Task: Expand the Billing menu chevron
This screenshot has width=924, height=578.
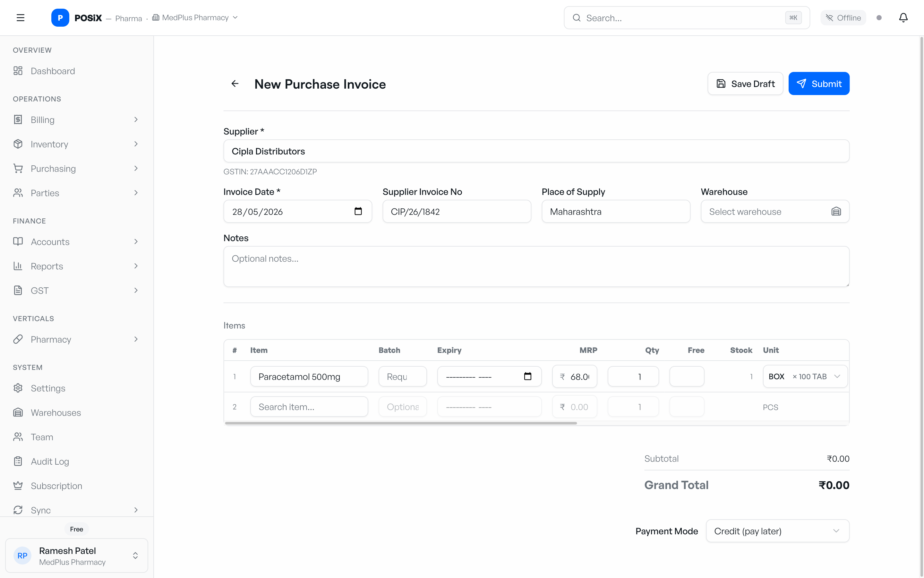Action: click(x=136, y=120)
